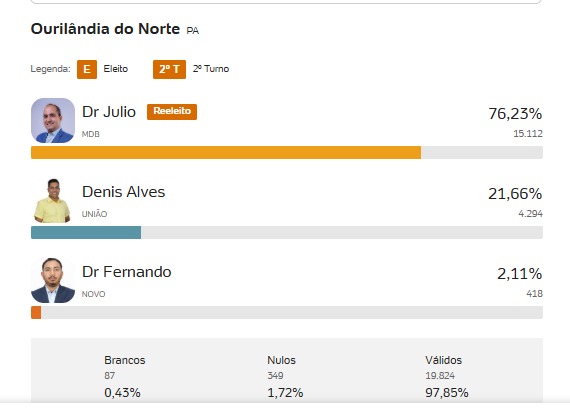This screenshot has height=409, width=570.
Task: Click the Brancos statistic
Action: pos(125,377)
